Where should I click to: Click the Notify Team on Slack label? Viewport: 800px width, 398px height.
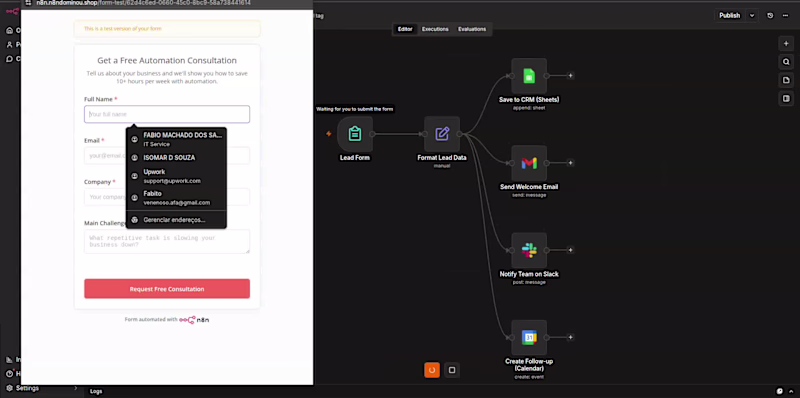[529, 274]
